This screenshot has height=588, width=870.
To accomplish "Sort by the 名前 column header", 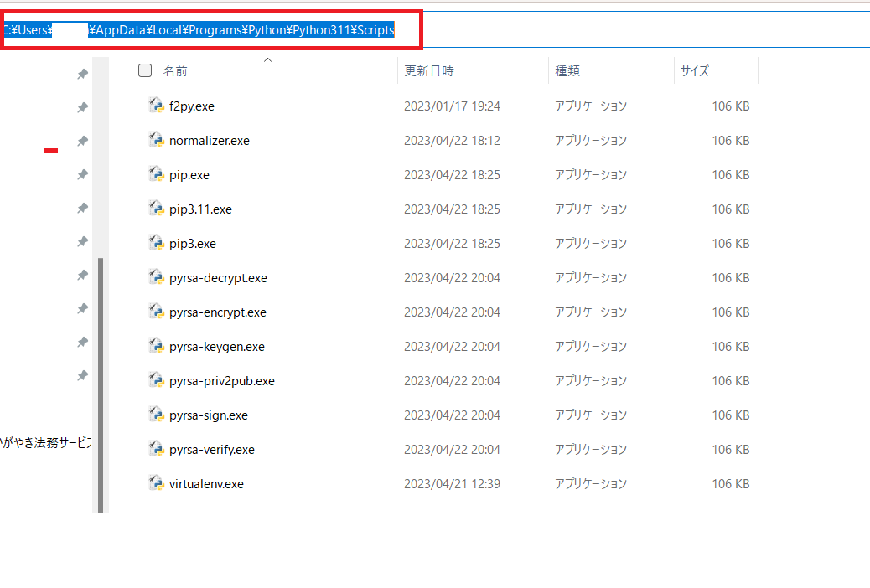I will coord(175,71).
